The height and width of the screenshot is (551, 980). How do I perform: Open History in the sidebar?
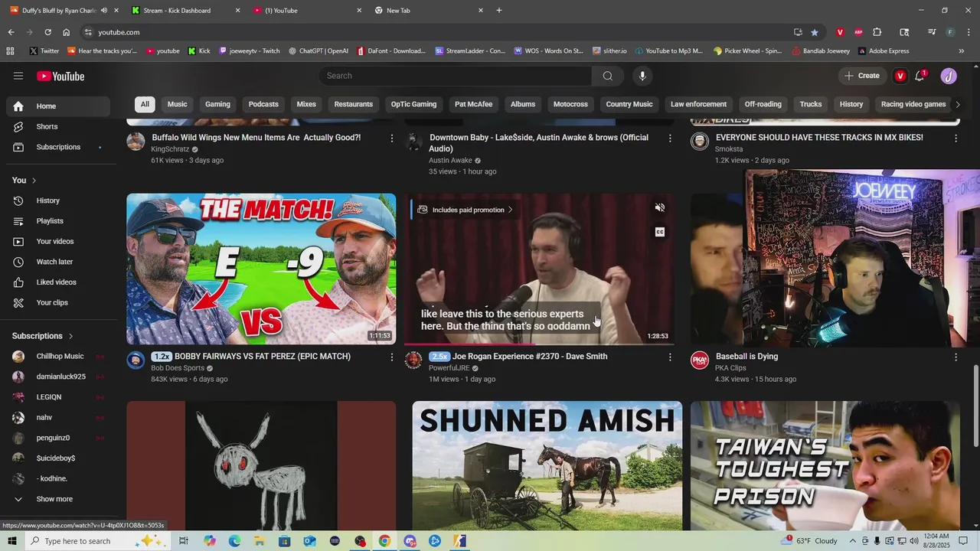pos(58,201)
